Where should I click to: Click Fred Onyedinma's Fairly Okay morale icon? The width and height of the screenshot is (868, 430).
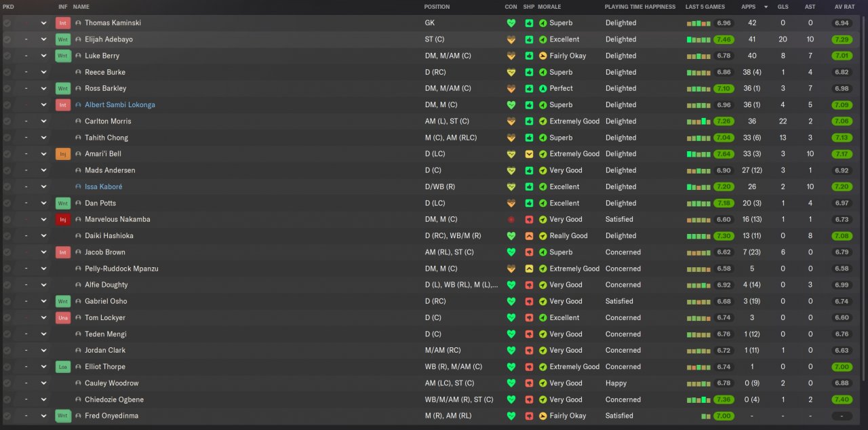[542, 416]
